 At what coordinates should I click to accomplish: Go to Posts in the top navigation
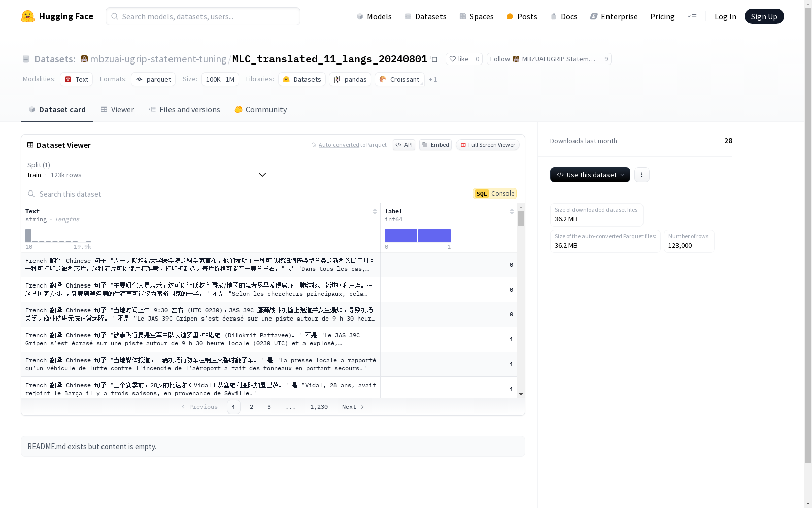522,16
